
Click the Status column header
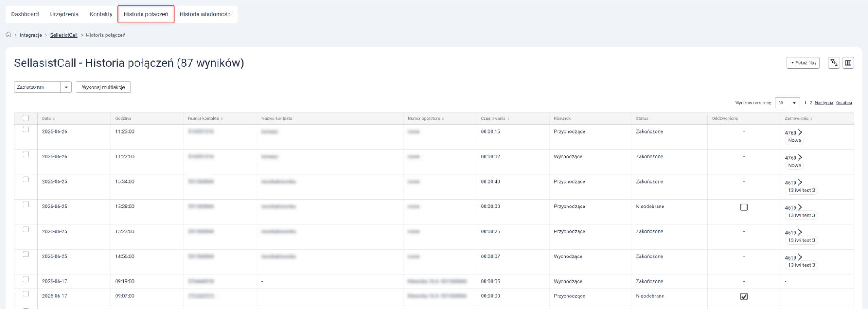click(x=642, y=118)
